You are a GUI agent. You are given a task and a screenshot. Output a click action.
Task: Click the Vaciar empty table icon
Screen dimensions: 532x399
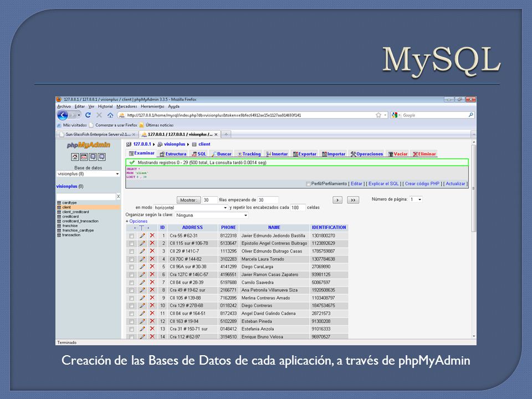click(391, 154)
